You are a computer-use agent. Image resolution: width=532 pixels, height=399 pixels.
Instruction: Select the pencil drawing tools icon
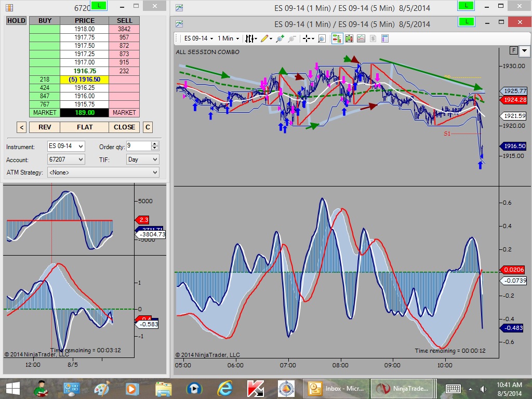[264, 38]
